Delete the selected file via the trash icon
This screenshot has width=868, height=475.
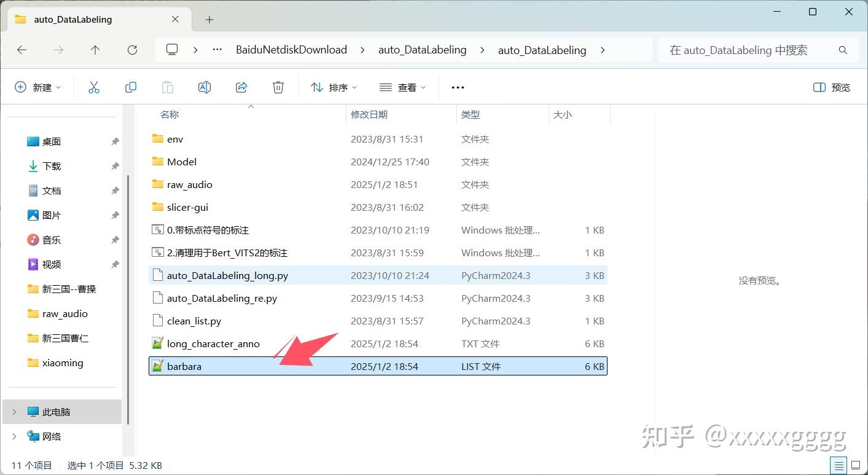278,87
